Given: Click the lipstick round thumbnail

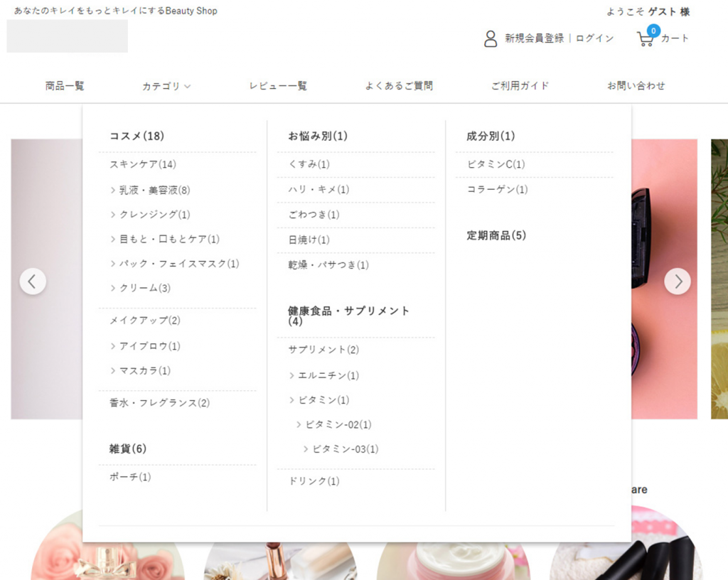Looking at the screenshot, I should tap(280, 562).
